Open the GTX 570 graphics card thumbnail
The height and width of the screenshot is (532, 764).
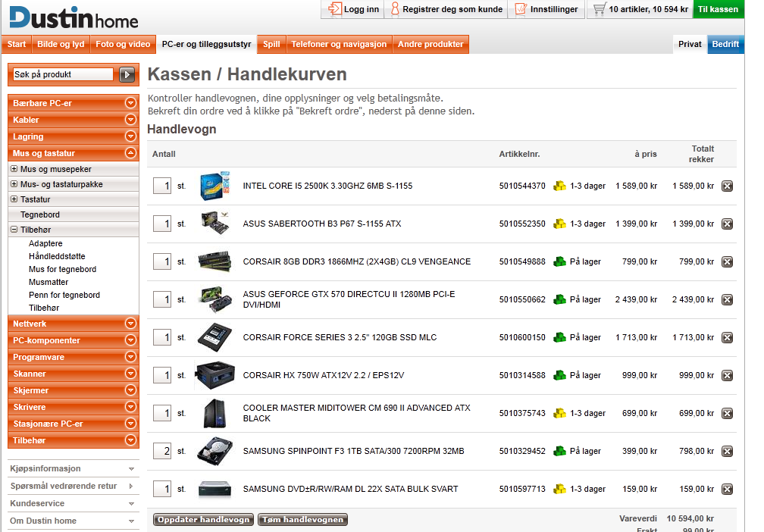[x=215, y=299]
